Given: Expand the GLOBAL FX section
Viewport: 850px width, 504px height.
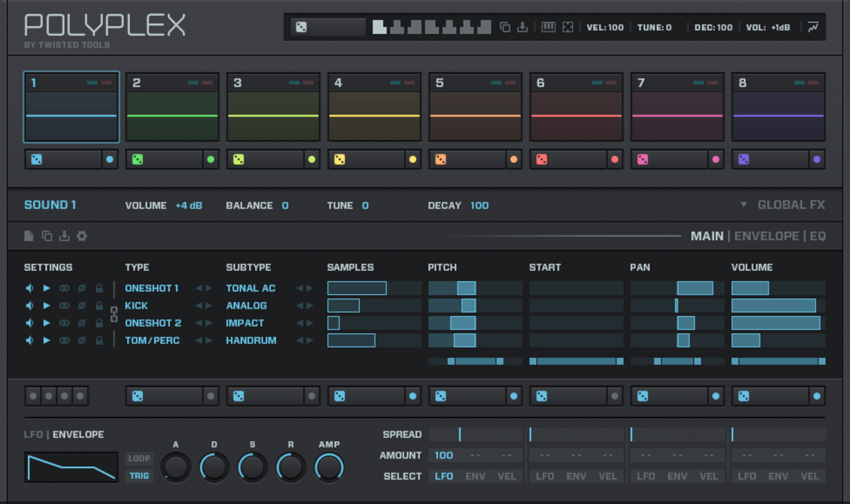Looking at the screenshot, I should coord(782,205).
